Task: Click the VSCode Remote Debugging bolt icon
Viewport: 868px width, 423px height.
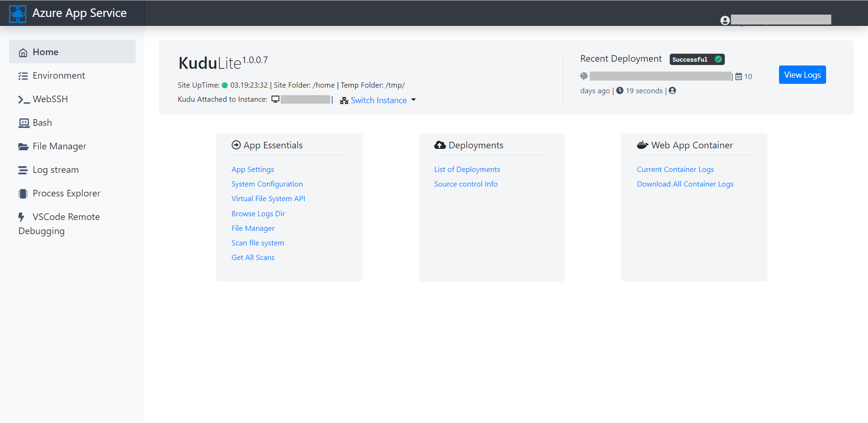Action: coord(21,217)
